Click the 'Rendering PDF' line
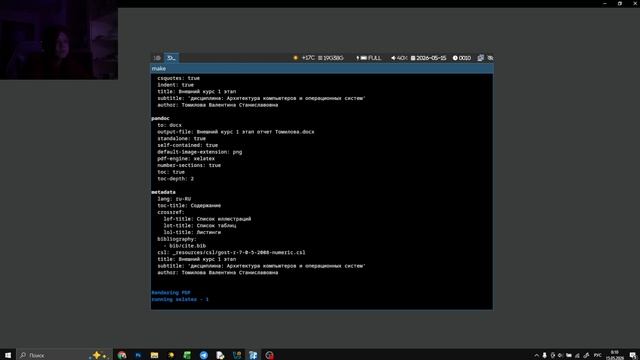Screen dimensions: 640x360 pyautogui.click(x=171, y=293)
